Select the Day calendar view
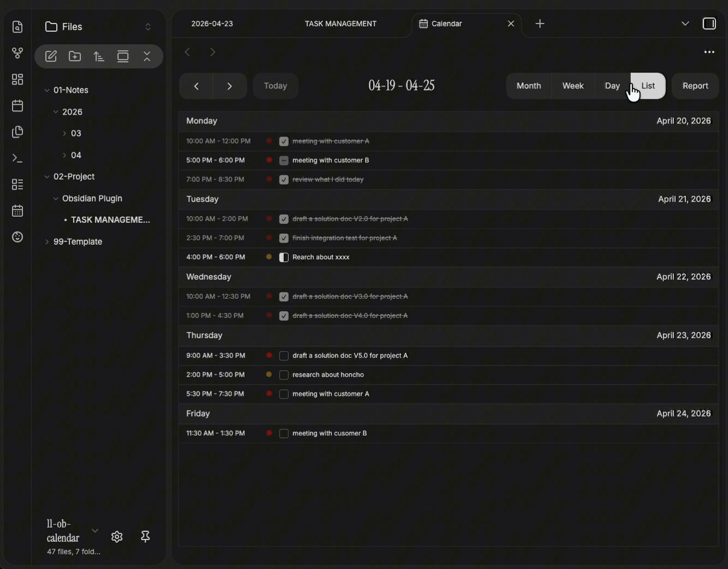Viewport: 728px width, 569px height. click(x=613, y=86)
